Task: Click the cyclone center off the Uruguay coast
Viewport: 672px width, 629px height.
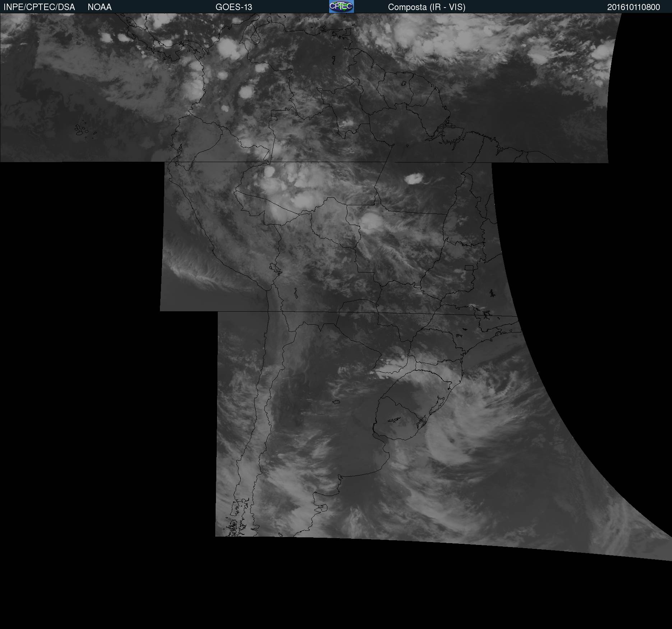Action: pyautogui.click(x=452, y=441)
